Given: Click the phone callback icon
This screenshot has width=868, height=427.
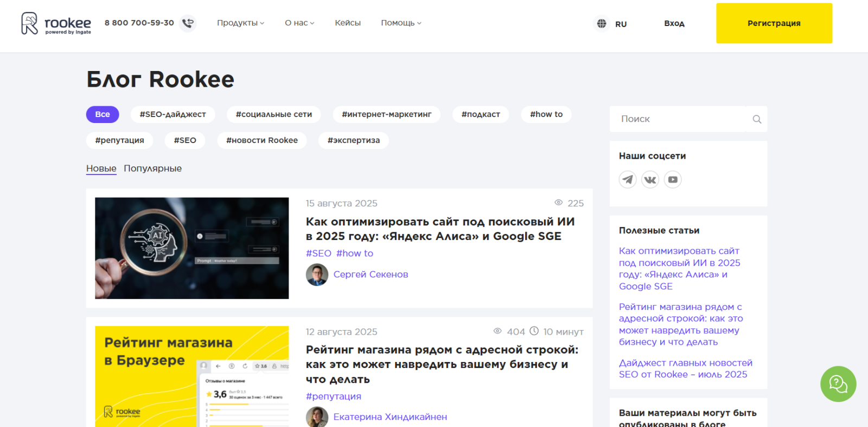Looking at the screenshot, I should (x=188, y=23).
